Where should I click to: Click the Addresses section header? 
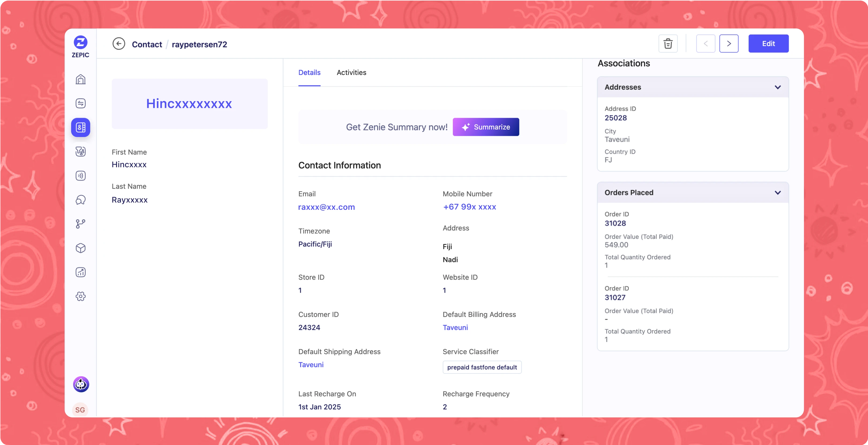(x=693, y=87)
